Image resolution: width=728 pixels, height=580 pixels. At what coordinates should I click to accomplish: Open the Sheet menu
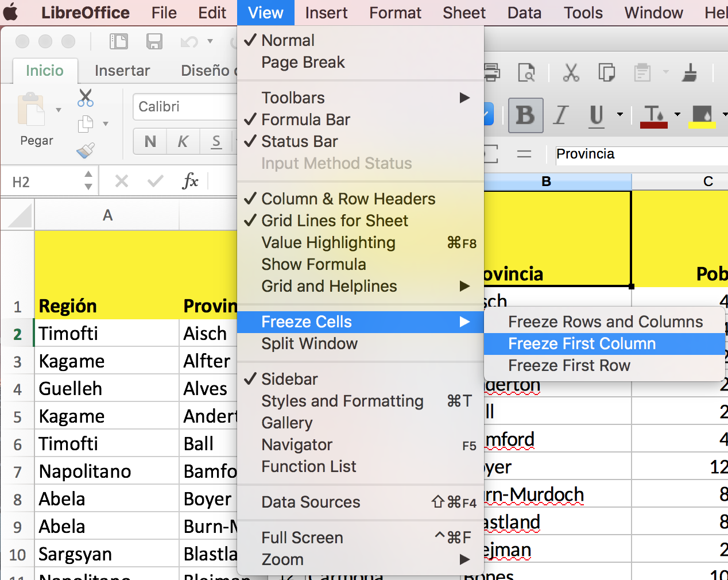click(464, 13)
